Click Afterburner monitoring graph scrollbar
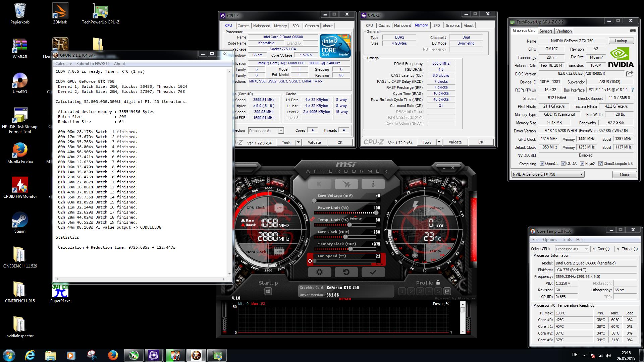Screen dimensions: 644x362 463,317
